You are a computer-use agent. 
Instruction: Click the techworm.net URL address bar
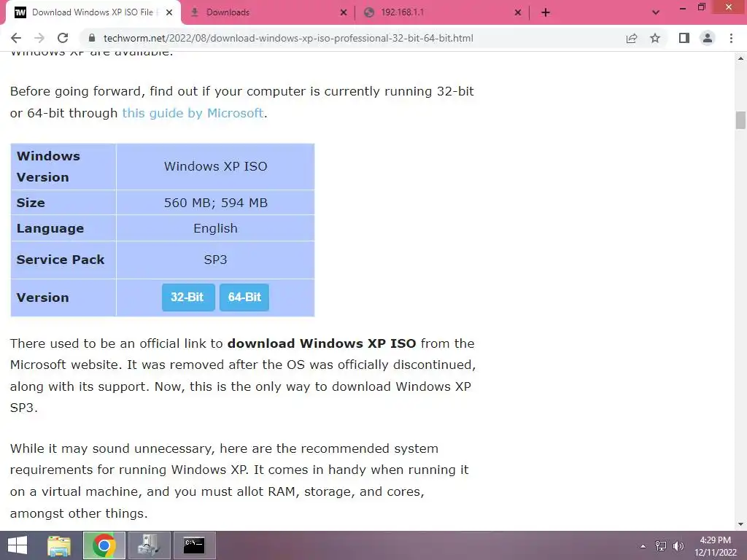288,38
